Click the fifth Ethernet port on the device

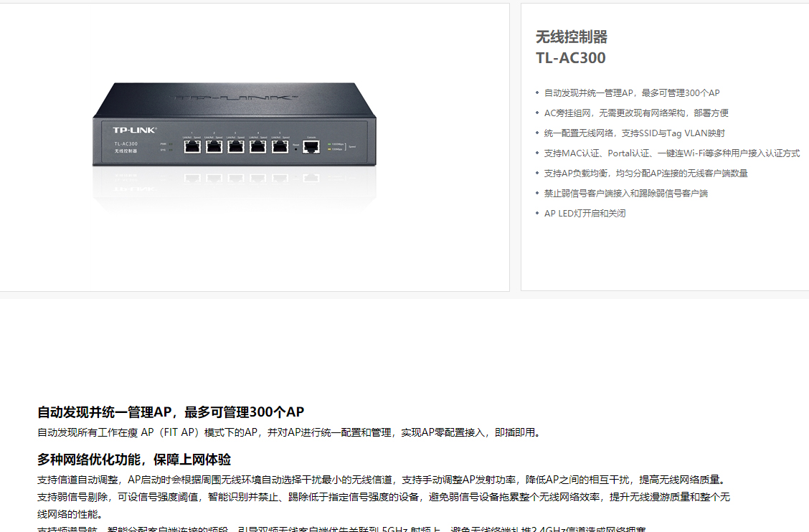tap(280, 146)
